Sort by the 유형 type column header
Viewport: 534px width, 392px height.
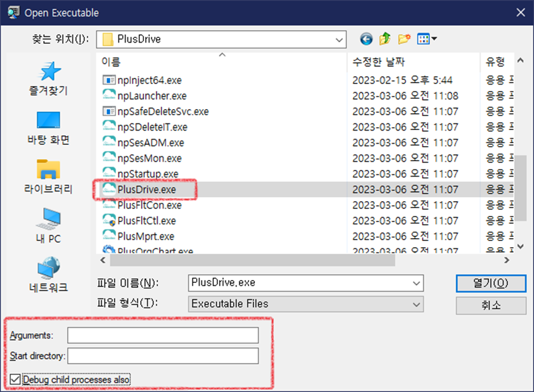[497, 62]
